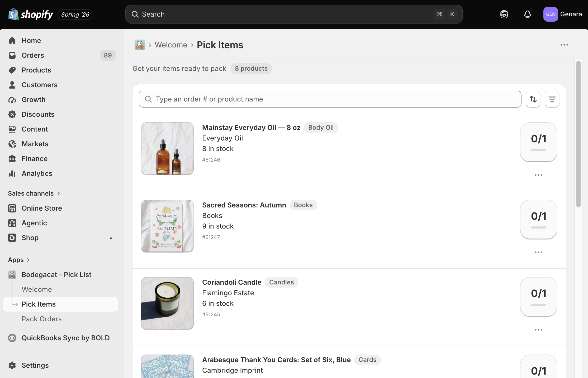Click the Cambridge Imprint vendor text
Image resolution: width=588 pixels, height=378 pixels.
pos(233,370)
